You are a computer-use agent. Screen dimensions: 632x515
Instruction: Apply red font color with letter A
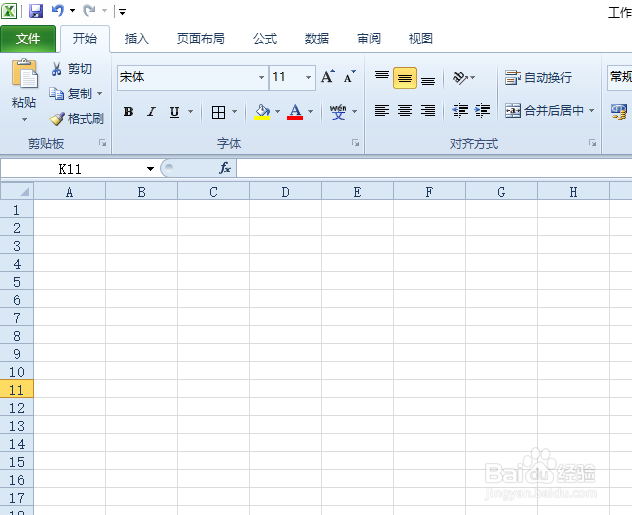point(295,112)
